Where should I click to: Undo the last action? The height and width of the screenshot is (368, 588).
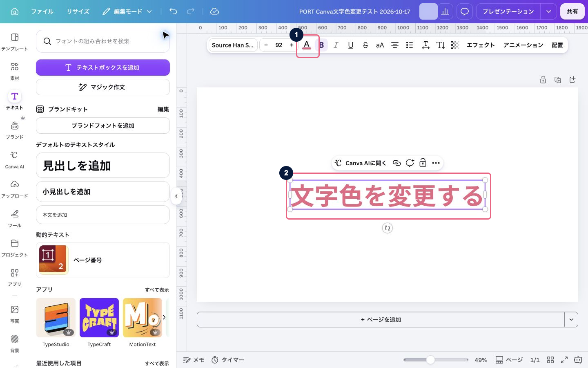[x=173, y=11]
